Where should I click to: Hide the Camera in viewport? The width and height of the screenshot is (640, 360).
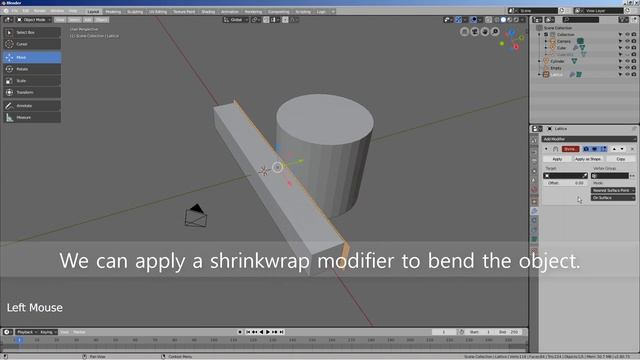pos(627,41)
